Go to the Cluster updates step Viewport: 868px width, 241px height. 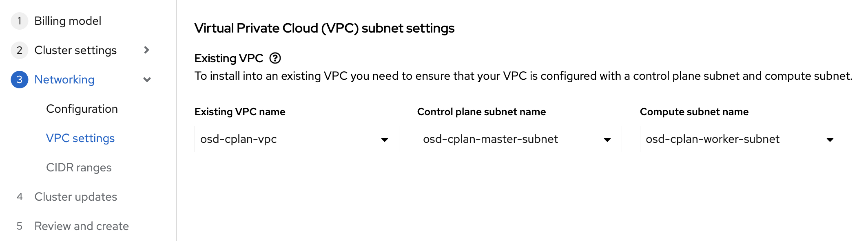pos(75,197)
